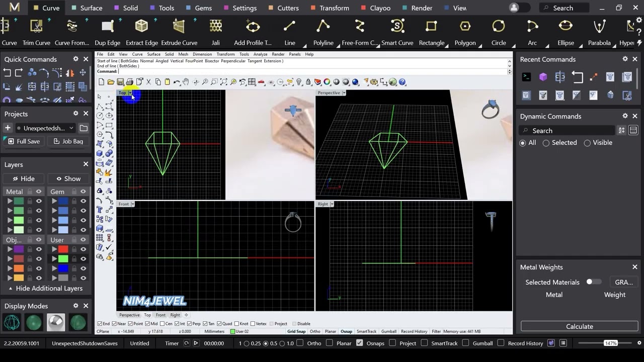644x362 pixels.
Task: Open the Top viewport dropdown arrow
Action: pos(130,93)
